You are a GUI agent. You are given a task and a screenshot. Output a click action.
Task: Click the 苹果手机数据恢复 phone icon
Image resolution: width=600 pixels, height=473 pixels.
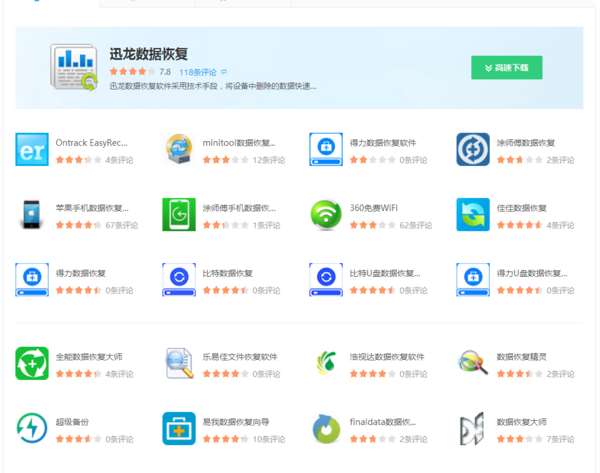tap(32, 214)
